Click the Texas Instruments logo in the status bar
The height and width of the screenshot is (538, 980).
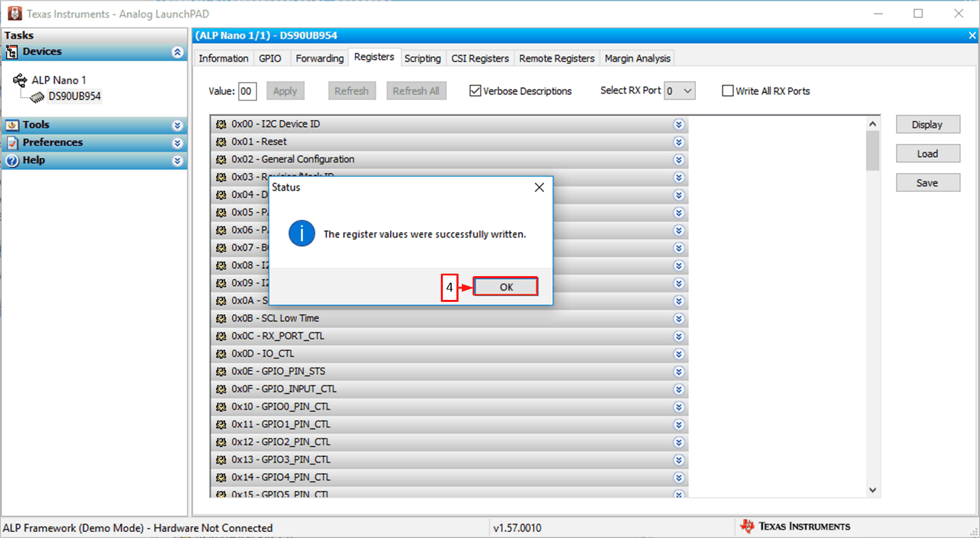(748, 526)
